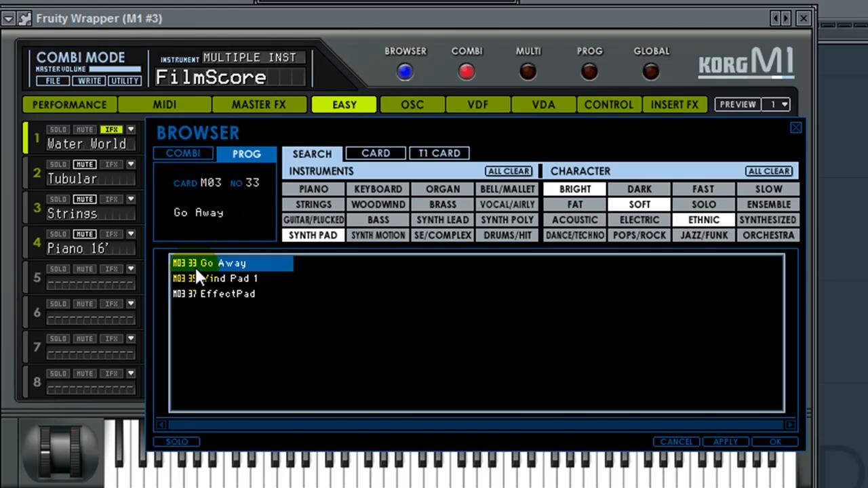Open the Fruity Wrapper plugin options gear
Image resolution: width=868 pixels, height=488 pixels.
point(25,18)
